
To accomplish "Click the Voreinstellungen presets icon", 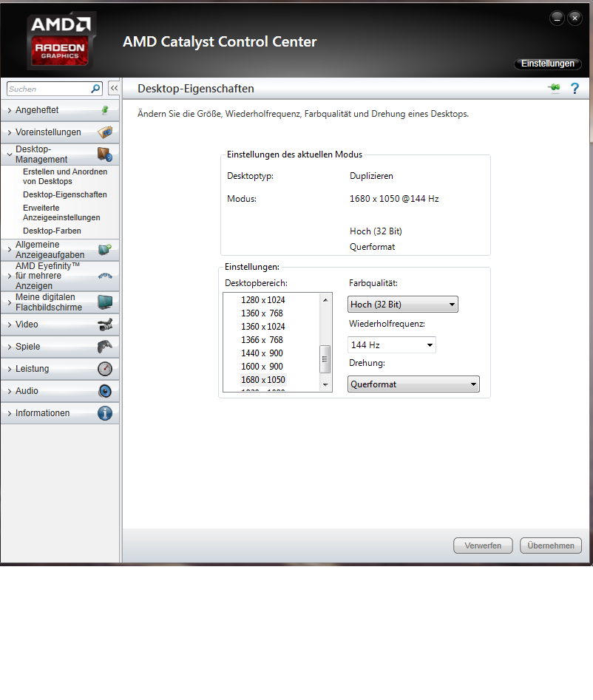I will (105, 132).
